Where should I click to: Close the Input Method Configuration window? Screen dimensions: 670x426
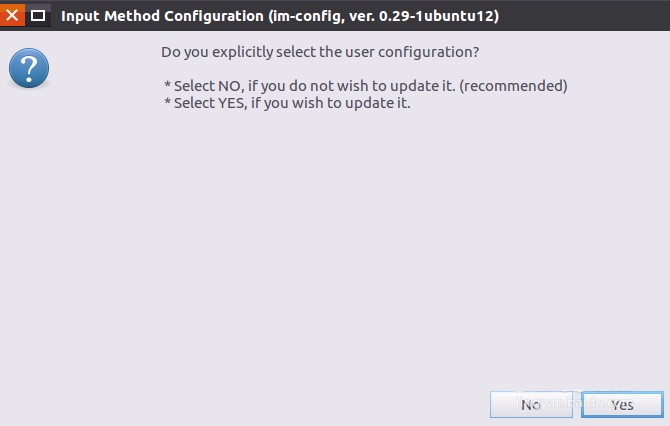pos(12,15)
